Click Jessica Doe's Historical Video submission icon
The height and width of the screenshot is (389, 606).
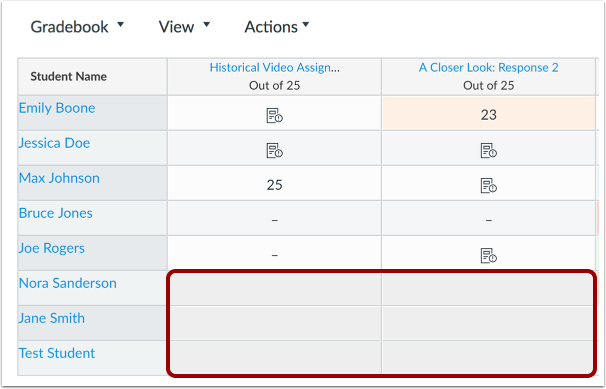tap(274, 150)
